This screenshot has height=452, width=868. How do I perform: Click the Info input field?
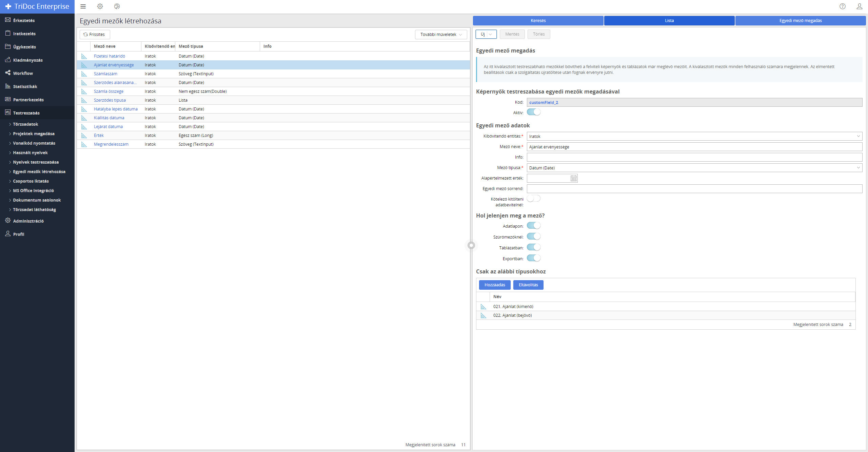click(694, 157)
